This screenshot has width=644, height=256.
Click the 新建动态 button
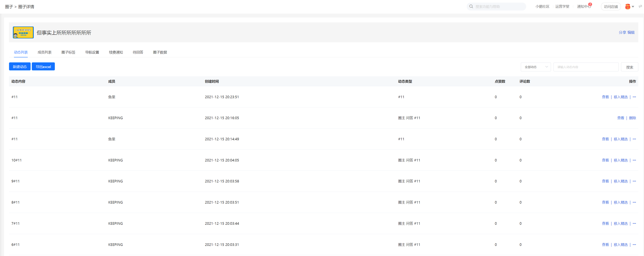tap(20, 67)
